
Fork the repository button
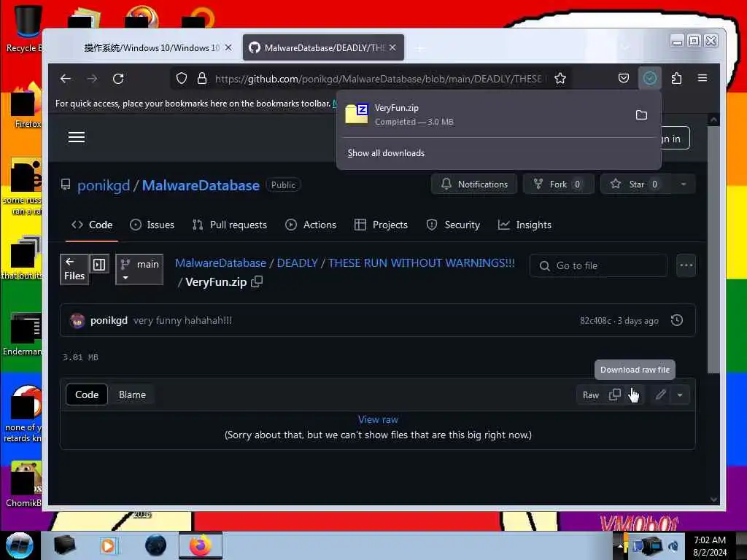(x=558, y=184)
